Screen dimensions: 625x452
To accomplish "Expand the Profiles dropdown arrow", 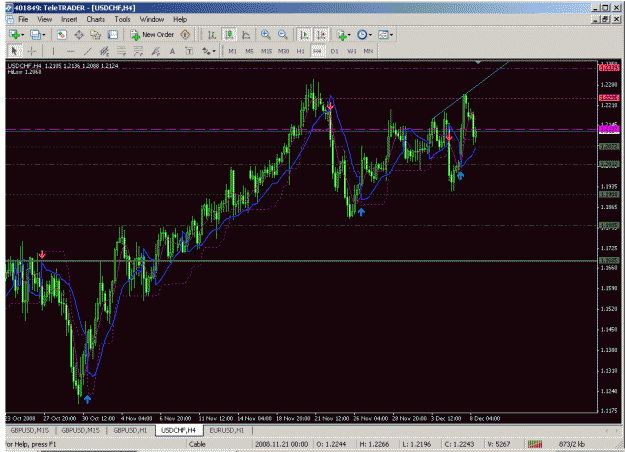I will 44,35.
